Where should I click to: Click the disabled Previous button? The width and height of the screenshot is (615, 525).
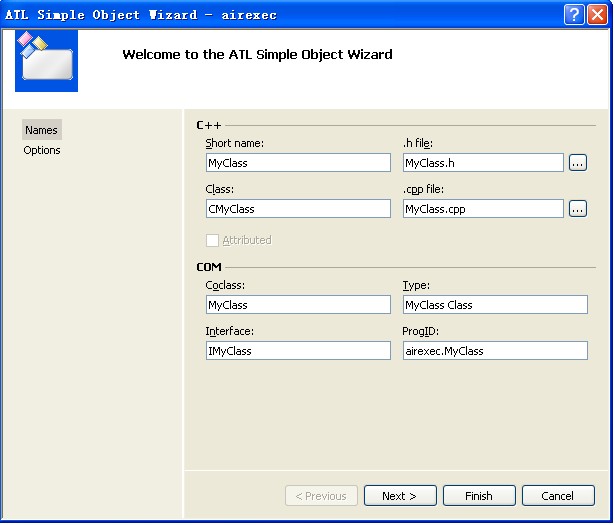[321, 496]
